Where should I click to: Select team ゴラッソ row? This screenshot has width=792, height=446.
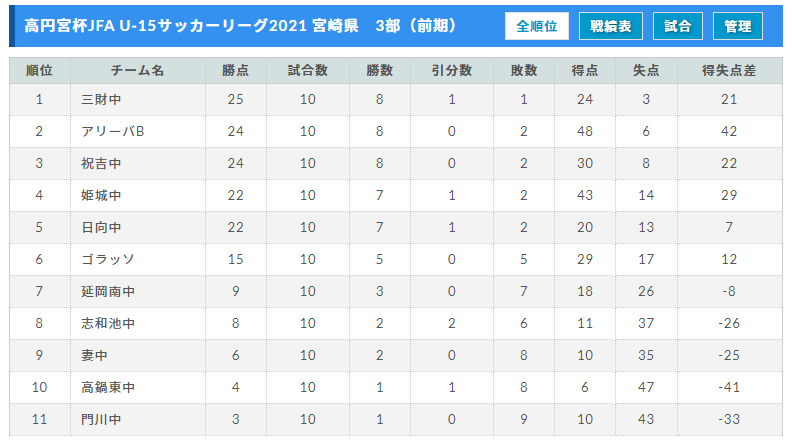396,260
